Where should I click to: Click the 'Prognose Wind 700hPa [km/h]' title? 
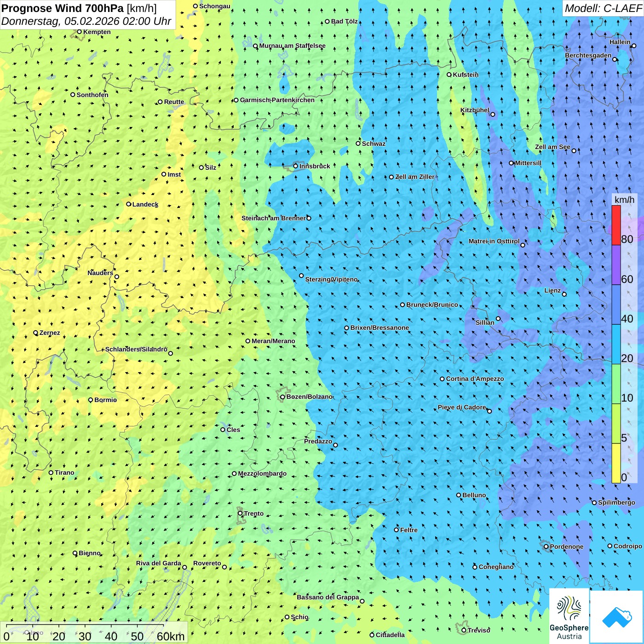[79, 8]
